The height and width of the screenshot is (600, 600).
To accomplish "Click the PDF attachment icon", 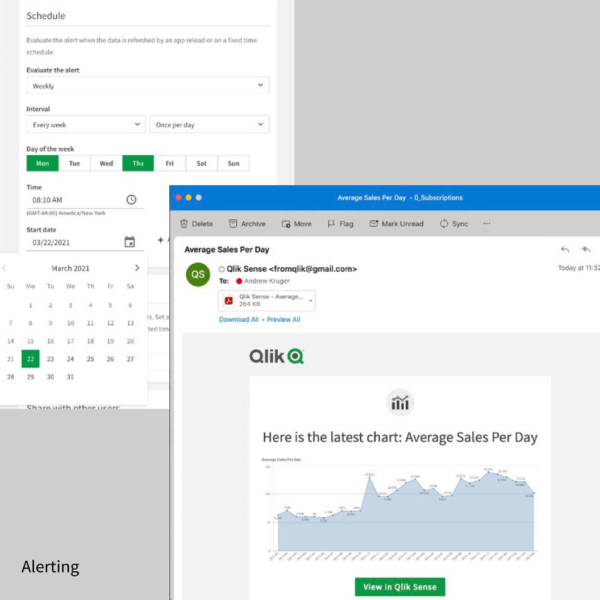I will tap(229, 300).
